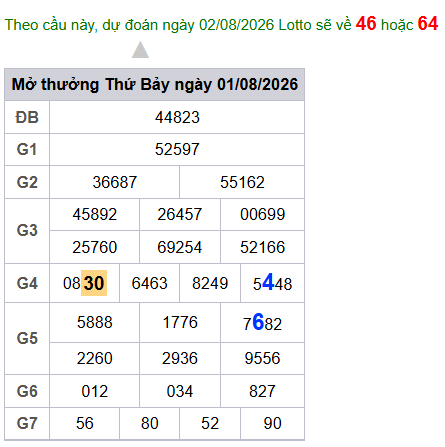Click the green prediction text for 02/08/2026
This screenshot has height=447, width=445.
pos(178,25)
